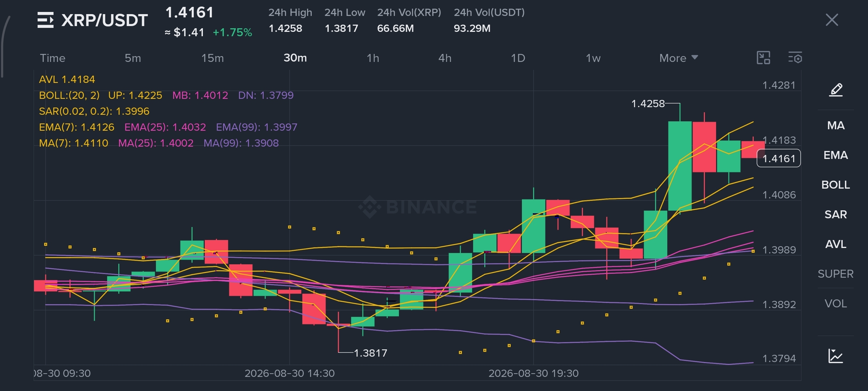This screenshot has height=391, width=868.
Task: Open the line chart indicators icon
Action: [x=836, y=356]
